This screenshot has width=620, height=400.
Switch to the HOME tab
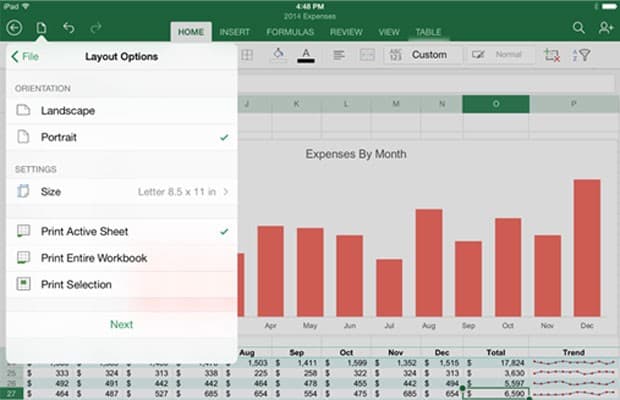tap(191, 32)
